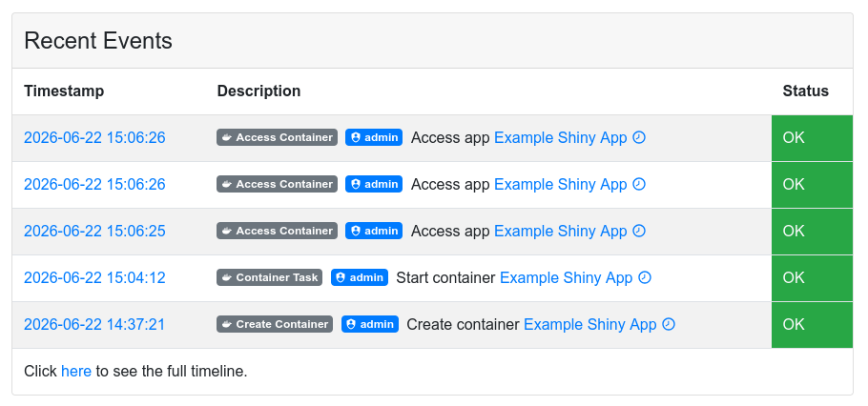
Task: Click the Recent Events panel title
Action: 98,41
